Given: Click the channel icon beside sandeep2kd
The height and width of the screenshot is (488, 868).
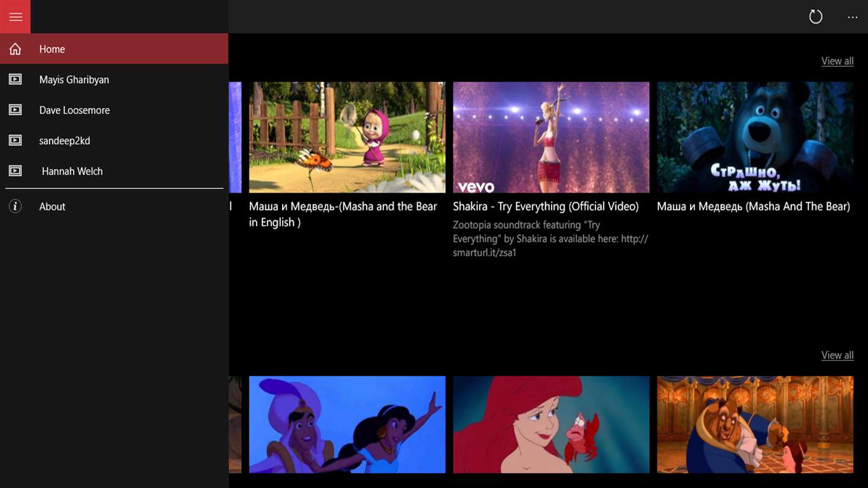Looking at the screenshot, I should pos(15,140).
